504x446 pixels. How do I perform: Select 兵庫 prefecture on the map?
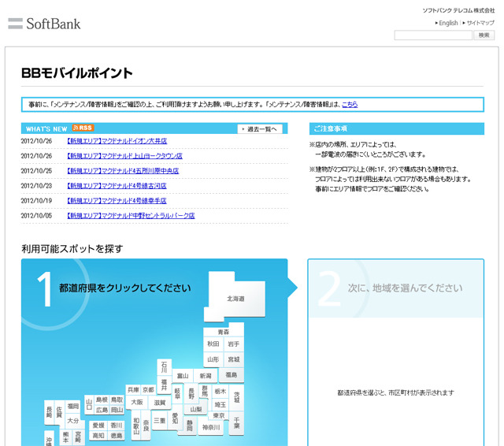tap(133, 390)
